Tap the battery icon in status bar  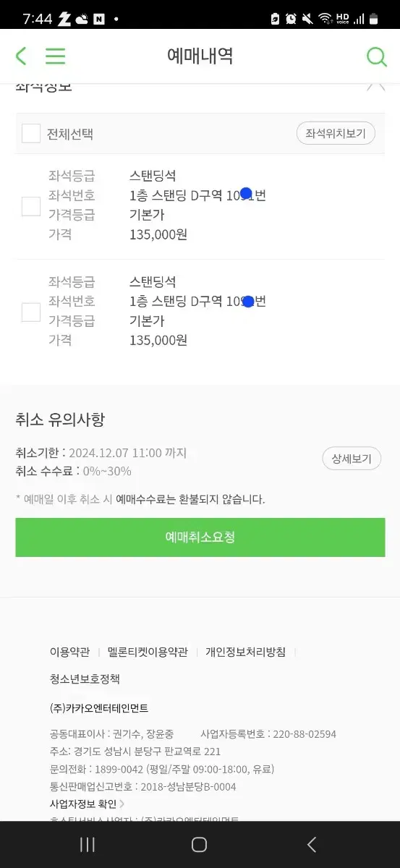[374, 19]
